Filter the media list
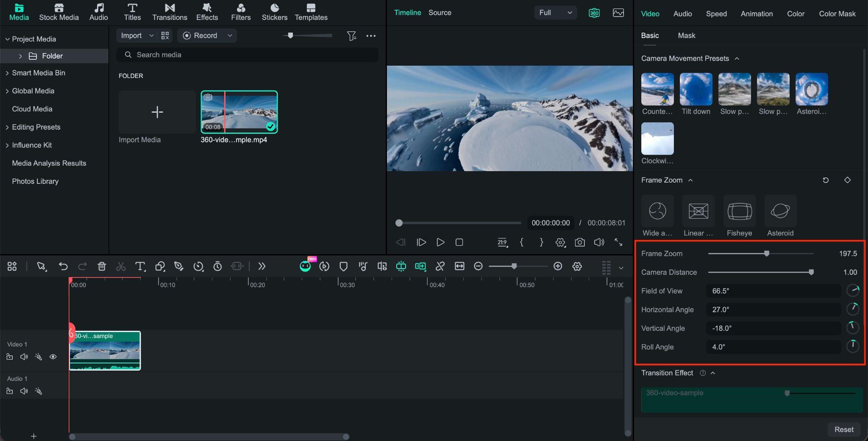Screen dimensions: 868x441 (x=351, y=36)
